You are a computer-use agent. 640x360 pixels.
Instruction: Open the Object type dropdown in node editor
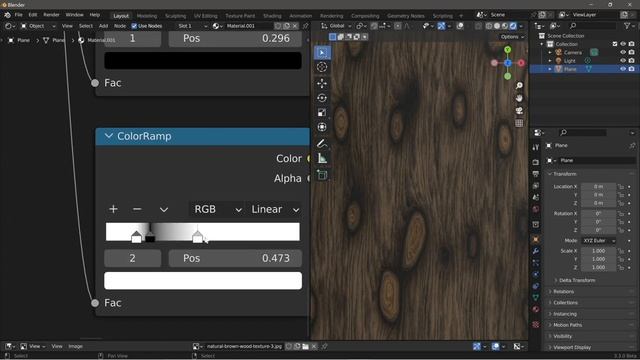click(38, 26)
